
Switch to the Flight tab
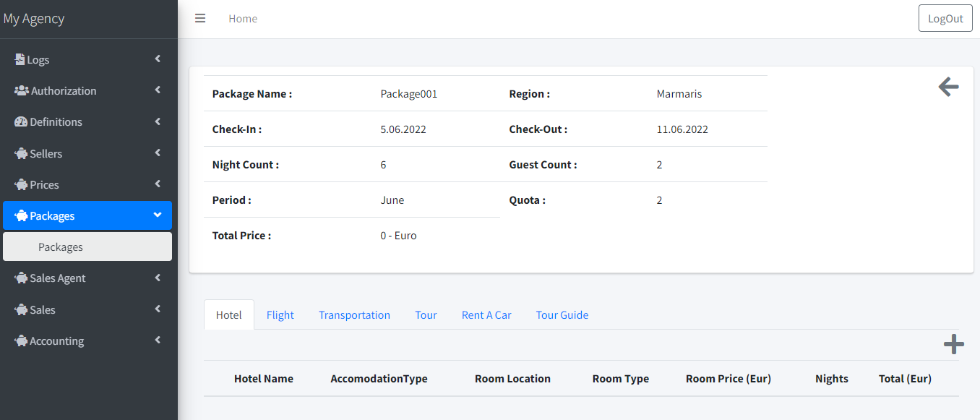click(280, 314)
